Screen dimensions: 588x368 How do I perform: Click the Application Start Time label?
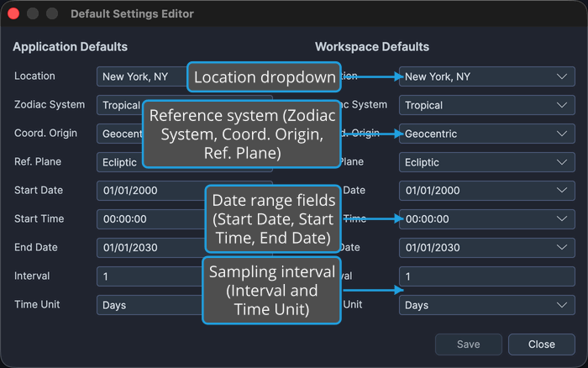(39, 218)
